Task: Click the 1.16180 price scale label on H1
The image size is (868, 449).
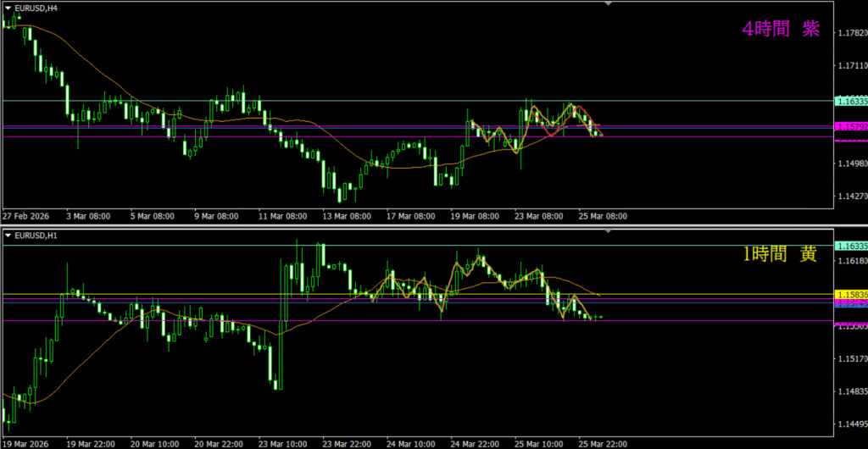Action: [851, 262]
